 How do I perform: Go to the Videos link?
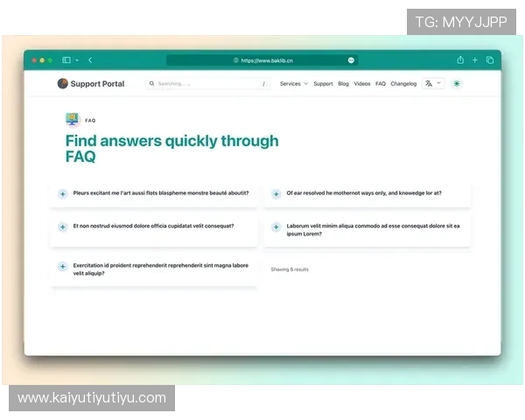pos(362,84)
